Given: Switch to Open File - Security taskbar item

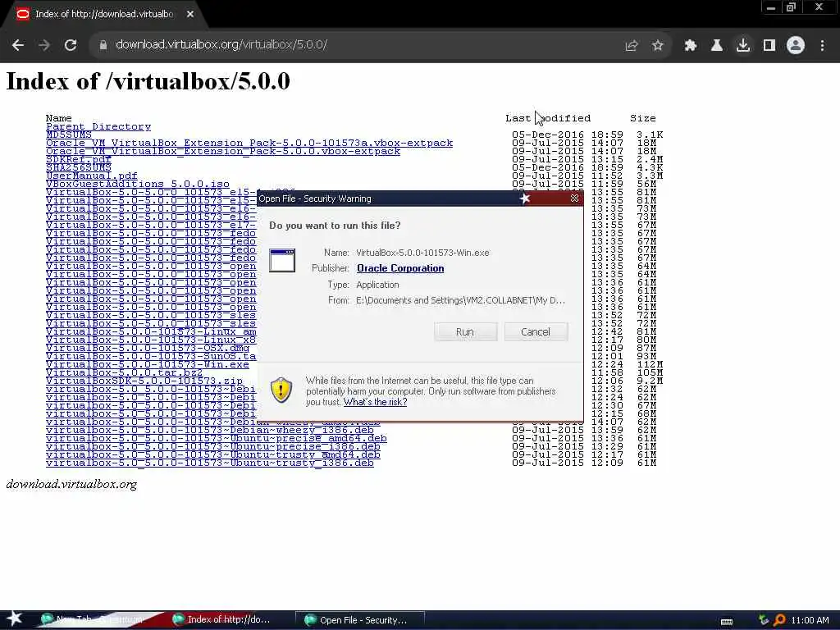Looking at the screenshot, I should click(359, 620).
